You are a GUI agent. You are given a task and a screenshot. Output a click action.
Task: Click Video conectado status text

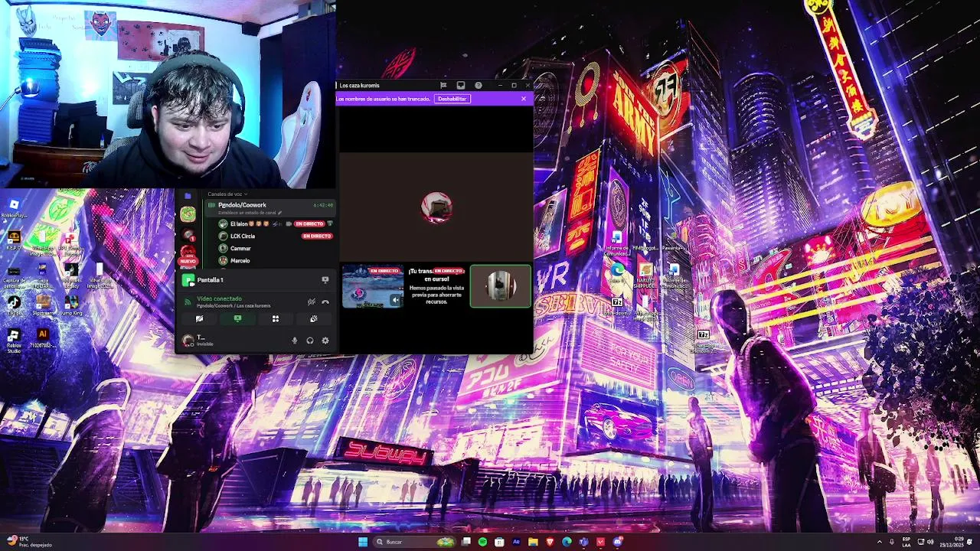(x=219, y=298)
